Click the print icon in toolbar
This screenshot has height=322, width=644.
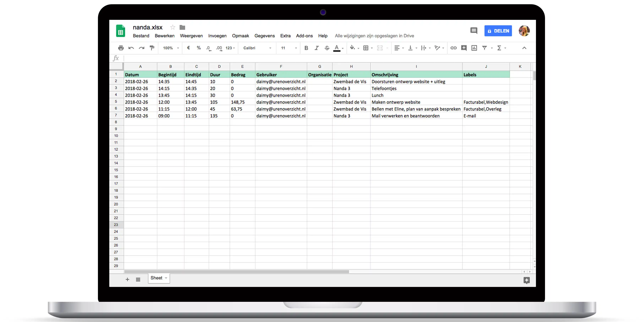pos(121,48)
